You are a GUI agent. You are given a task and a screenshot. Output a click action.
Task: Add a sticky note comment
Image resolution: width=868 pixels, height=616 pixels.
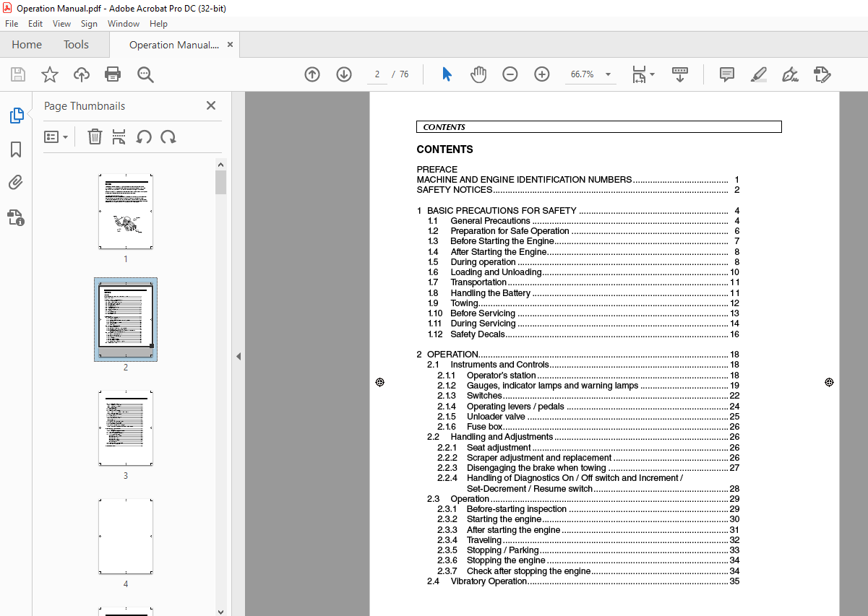click(x=727, y=74)
